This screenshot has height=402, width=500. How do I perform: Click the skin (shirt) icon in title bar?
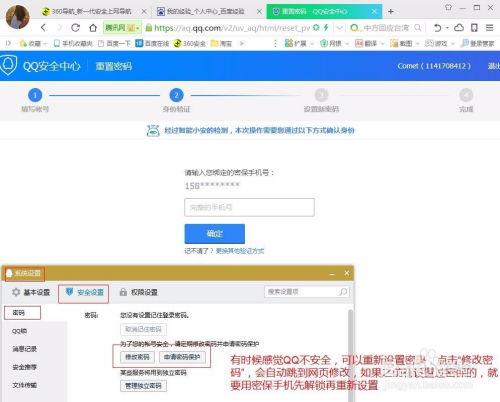pos(448,7)
